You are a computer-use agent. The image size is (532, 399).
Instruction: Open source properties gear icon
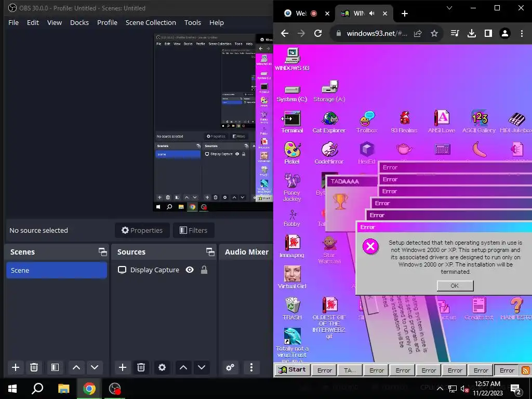pyautogui.click(x=162, y=367)
